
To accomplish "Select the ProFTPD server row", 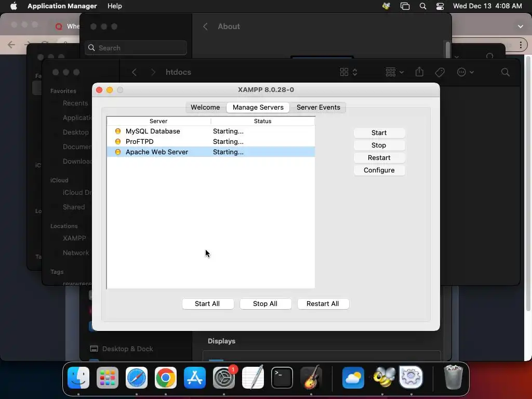I will click(x=211, y=141).
